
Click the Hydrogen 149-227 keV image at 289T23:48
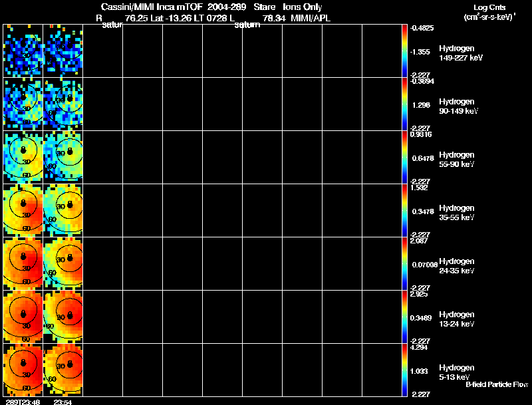(23, 51)
